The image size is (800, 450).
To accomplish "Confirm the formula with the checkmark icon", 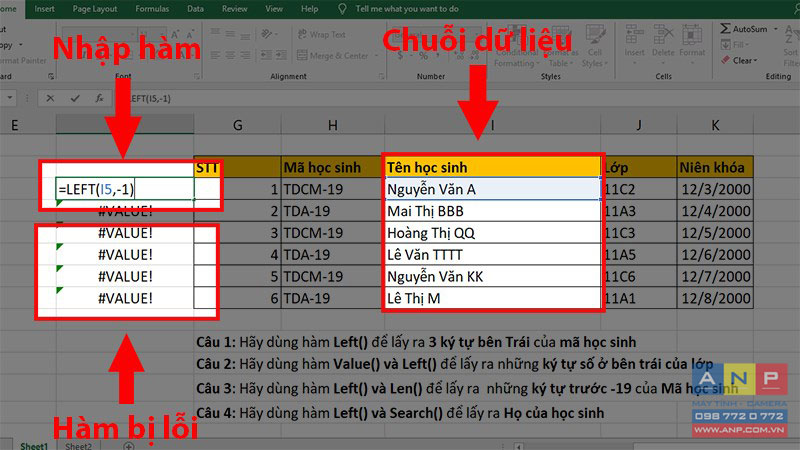I will point(75,98).
